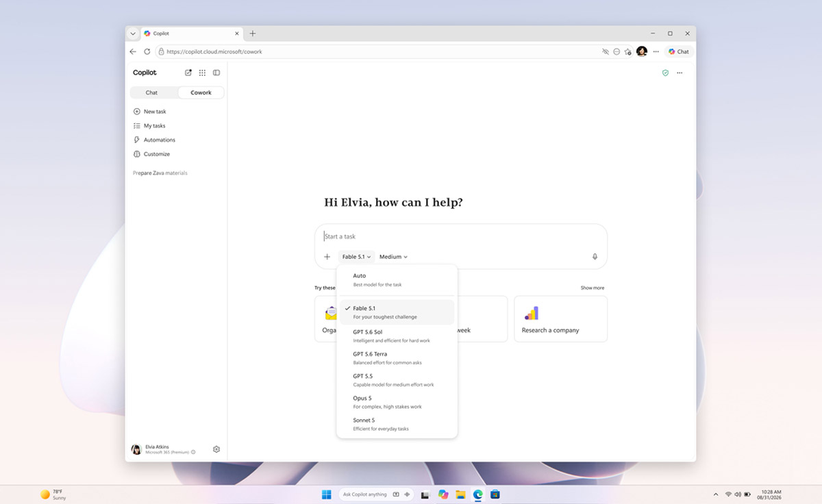Switch to the Chat tab
This screenshot has height=504, width=822.
152,92
